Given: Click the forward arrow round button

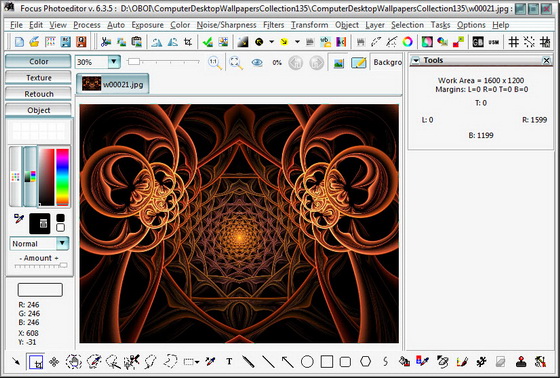Looking at the screenshot, I should pyautogui.click(x=316, y=63).
